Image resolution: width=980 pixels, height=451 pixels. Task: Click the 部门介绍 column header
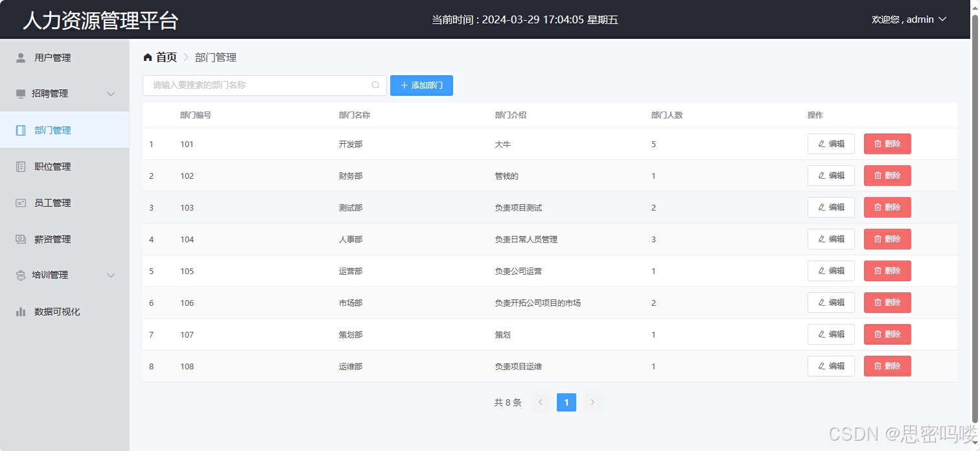point(511,115)
